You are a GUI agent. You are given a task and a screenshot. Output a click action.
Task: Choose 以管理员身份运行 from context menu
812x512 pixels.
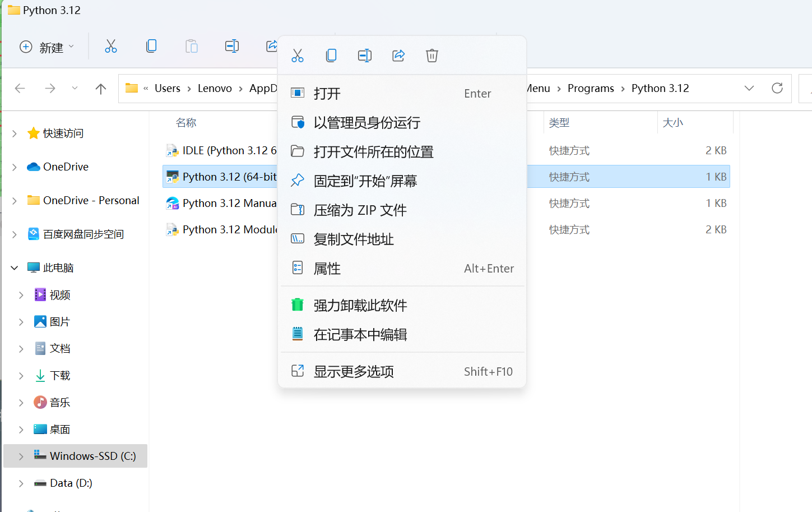tap(402, 123)
